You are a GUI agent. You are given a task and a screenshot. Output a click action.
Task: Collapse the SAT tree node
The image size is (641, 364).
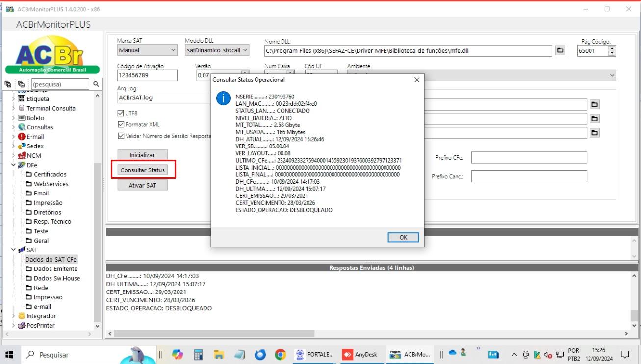pos(13,250)
